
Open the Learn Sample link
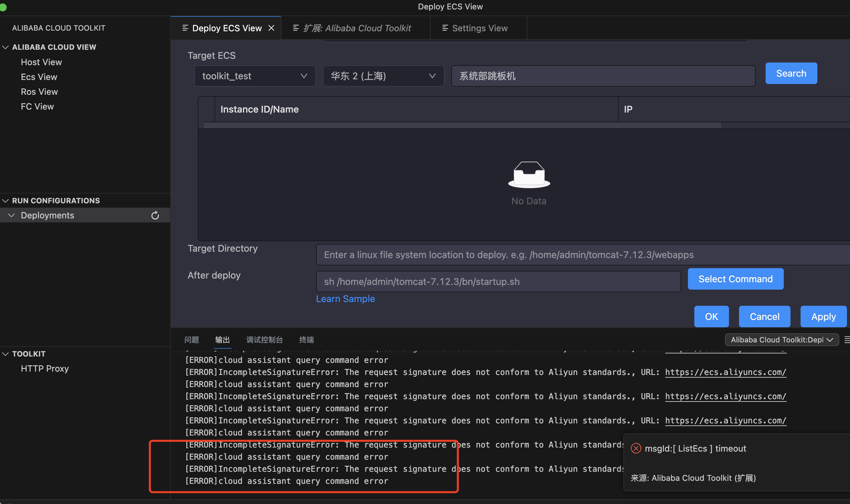click(x=345, y=298)
